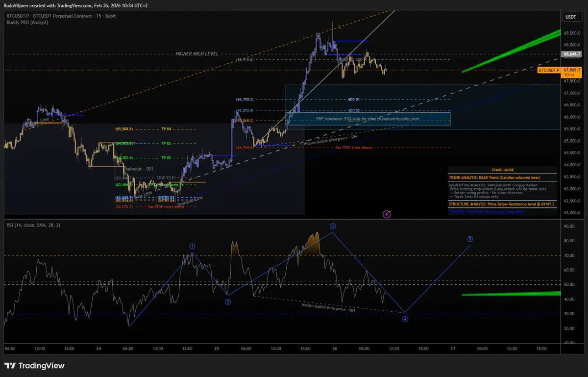Click the 69,500 price axis label
Screen dimensions: 588x377
(x=571, y=33)
